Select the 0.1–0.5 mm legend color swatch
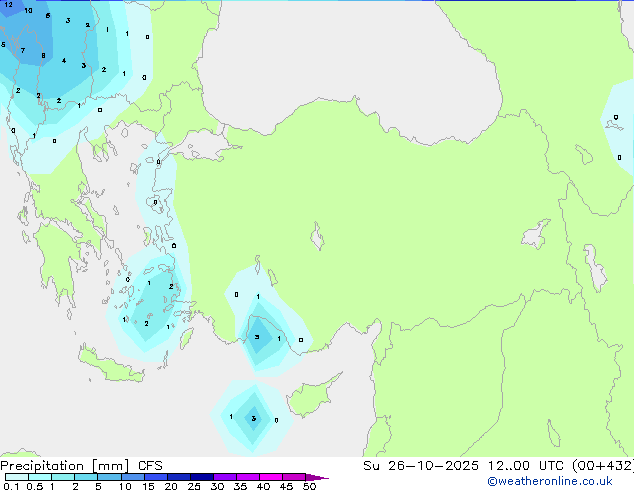Viewport: 634px width, 490px height. click(x=17, y=477)
